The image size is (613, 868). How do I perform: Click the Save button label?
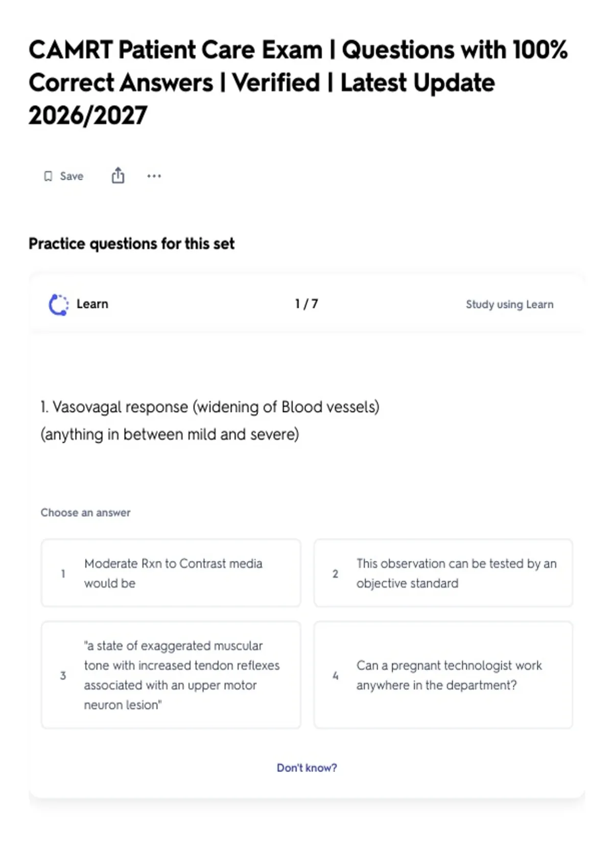pyautogui.click(x=72, y=176)
